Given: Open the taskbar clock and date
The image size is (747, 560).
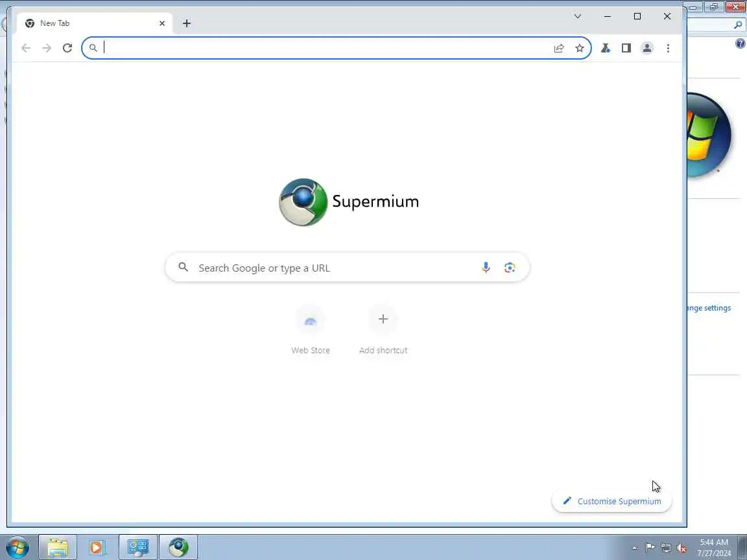Looking at the screenshot, I should 714,548.
